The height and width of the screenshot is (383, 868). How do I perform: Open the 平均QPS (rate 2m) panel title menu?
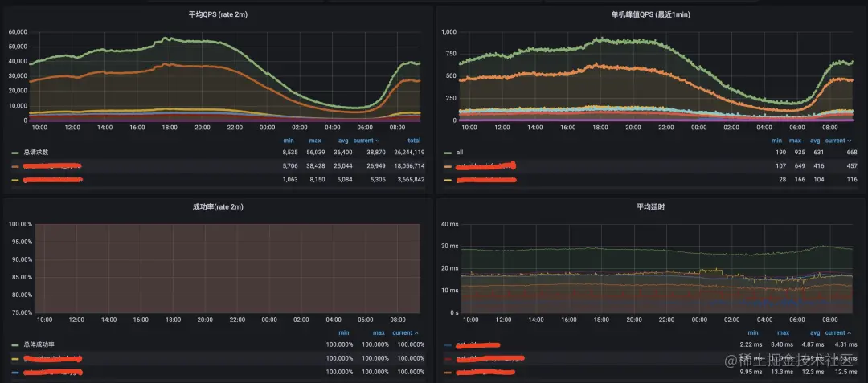[x=218, y=15]
